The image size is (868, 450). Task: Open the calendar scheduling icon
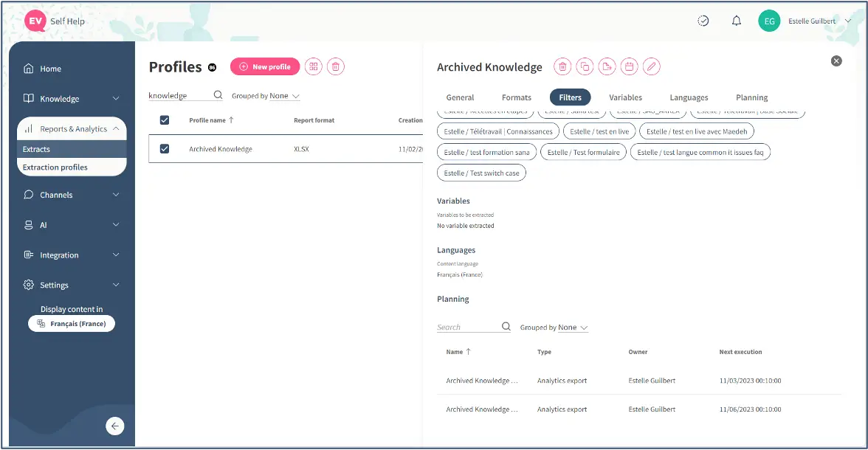[629, 67]
